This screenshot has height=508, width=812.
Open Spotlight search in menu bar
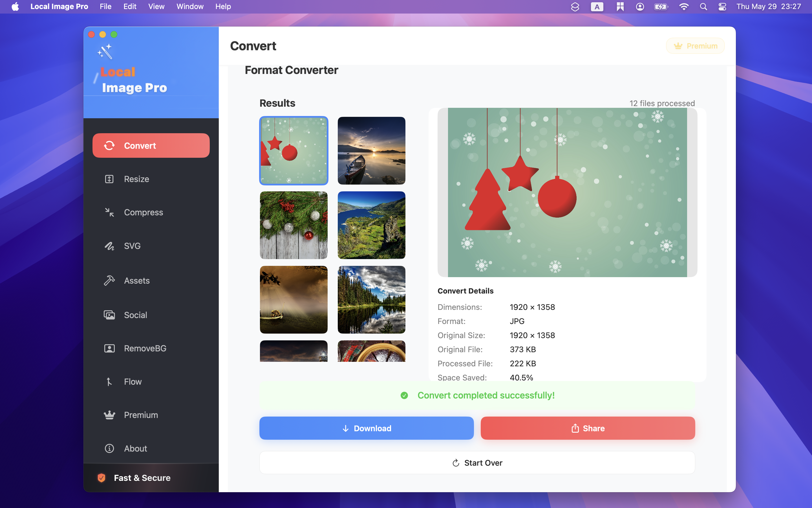(x=704, y=6)
